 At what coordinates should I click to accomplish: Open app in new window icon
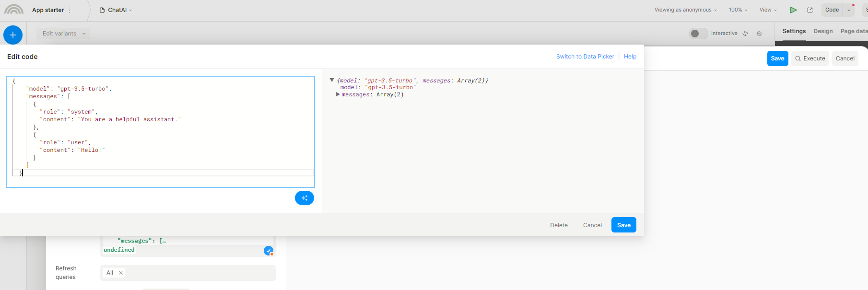point(810,10)
